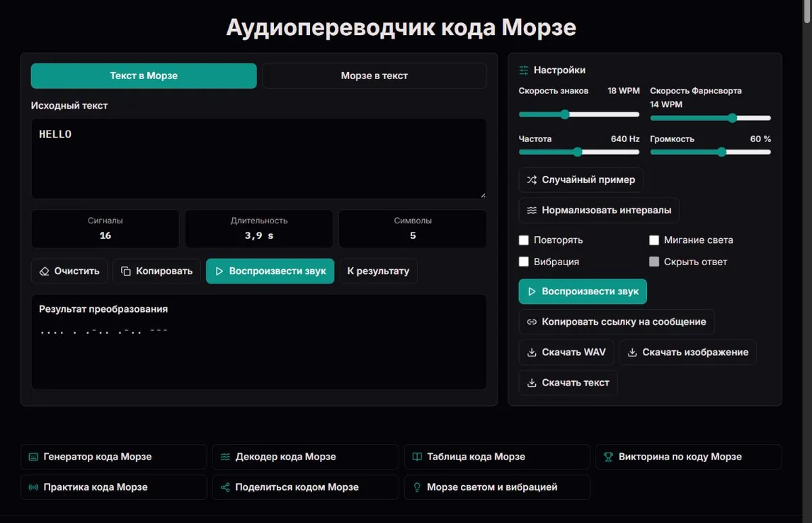812x523 pixels.
Task: Adjust the Частота slider
Action: coord(579,152)
